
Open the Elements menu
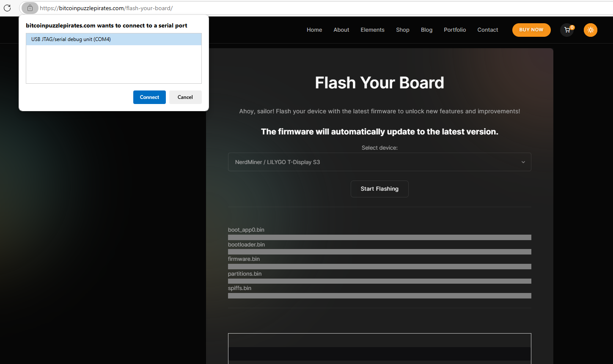372,30
